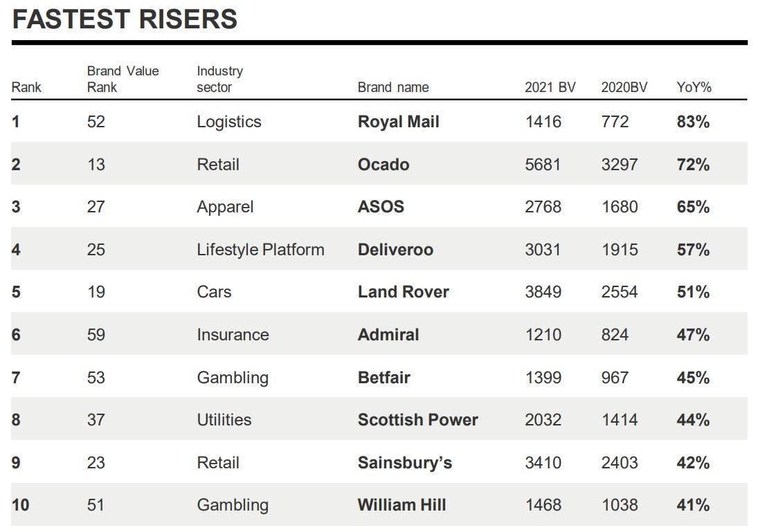Select the 83% YoY value
Screen dimensions: 758x532
pos(693,122)
